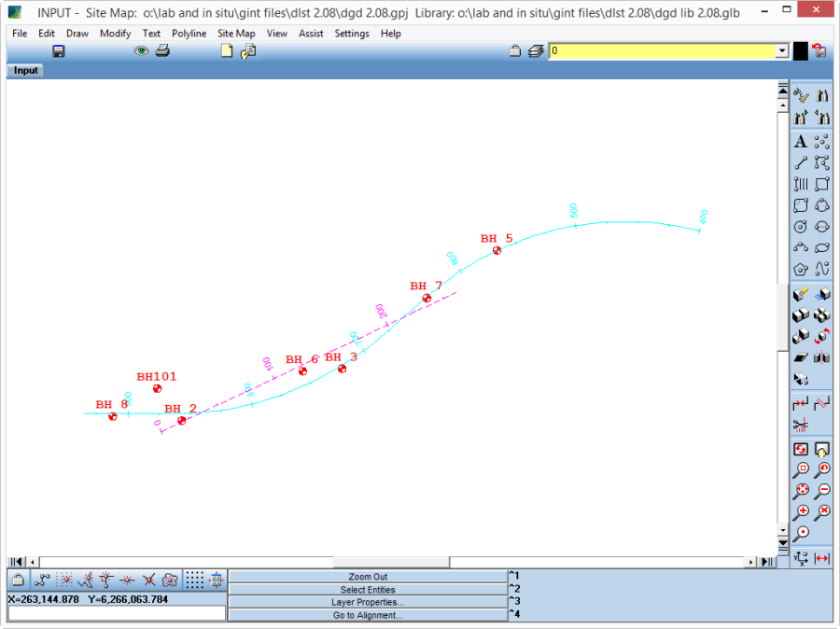Select the Text tool (letter A)

point(800,142)
